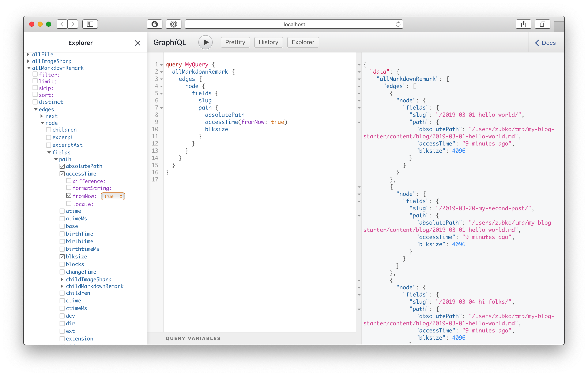The height and width of the screenshot is (376, 588).
Task: Close the Explorer panel with X
Action: pyautogui.click(x=137, y=43)
